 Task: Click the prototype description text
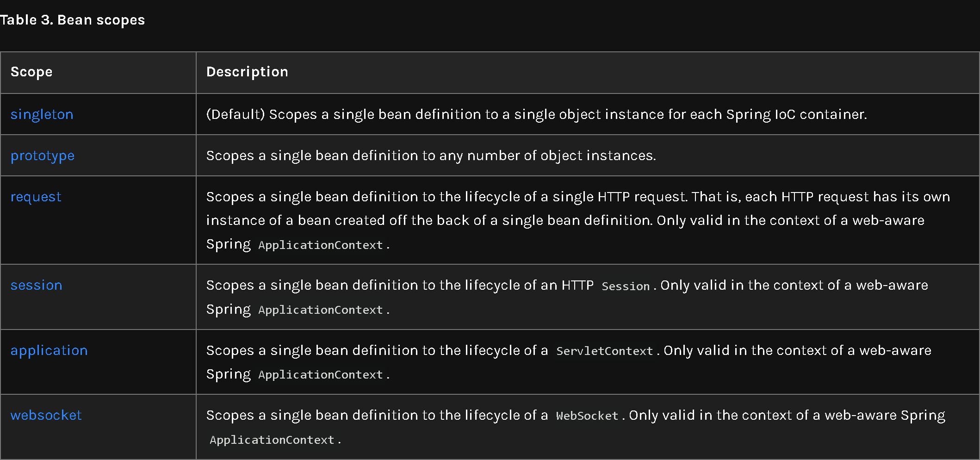(x=431, y=155)
